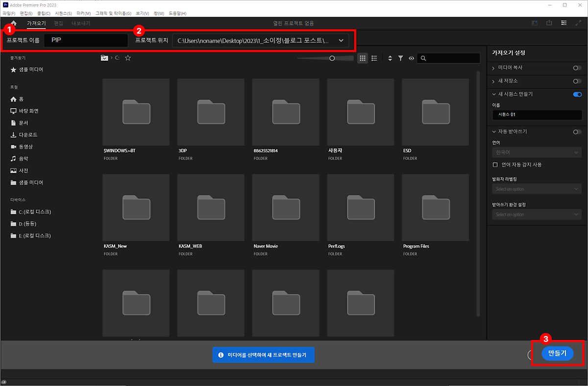Viewport: 588px width, 386px height.
Task: Click the quick export share icon
Action: point(549,23)
